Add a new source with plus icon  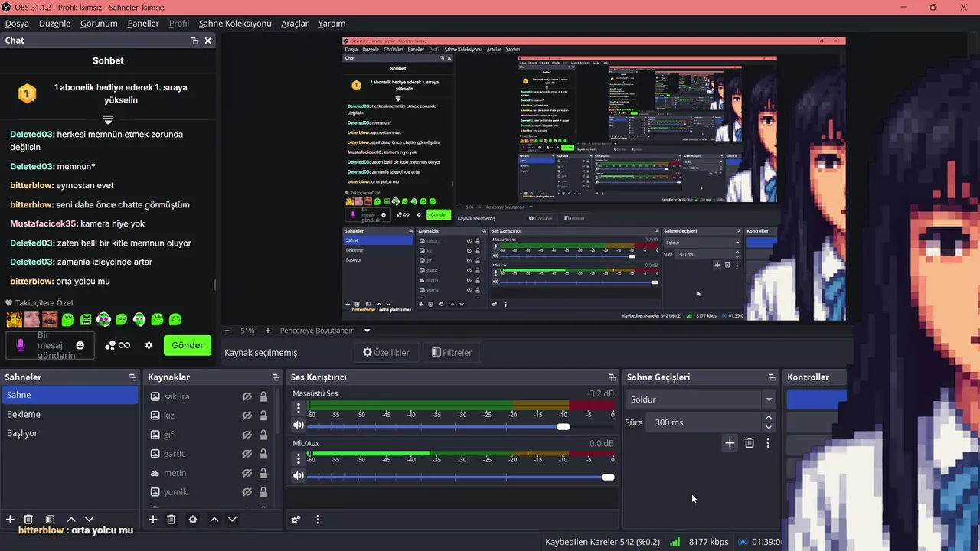pos(153,520)
